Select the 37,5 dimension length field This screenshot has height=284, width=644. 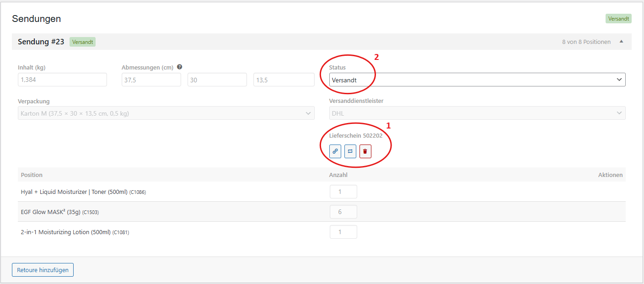(151, 80)
